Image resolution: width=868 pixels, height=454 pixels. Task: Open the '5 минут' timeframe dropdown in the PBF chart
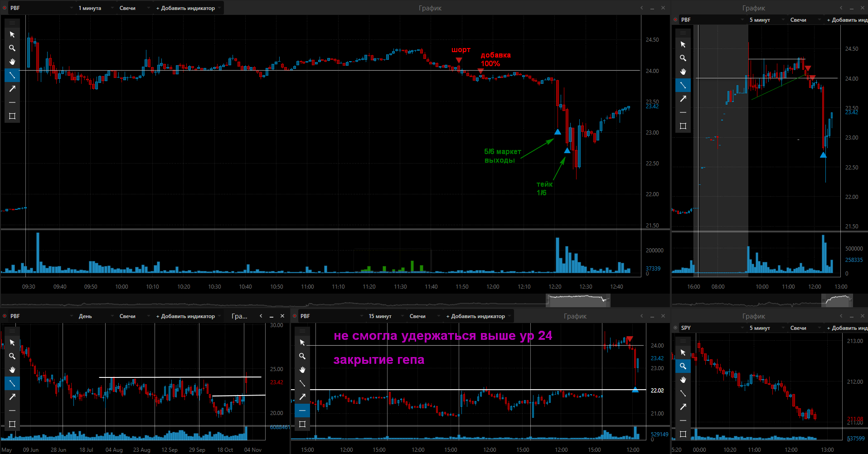(x=767, y=19)
